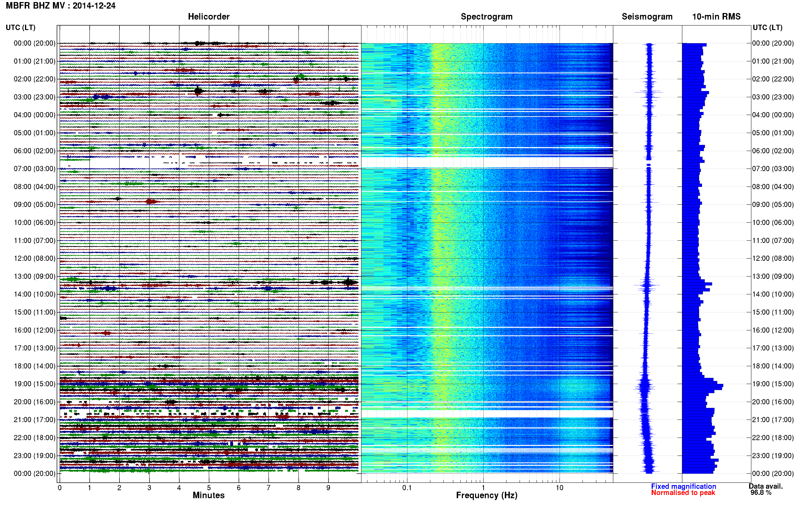812x508 pixels.
Task: Click '22:00 (18:00)' on the right time axis
Action: tap(773, 437)
